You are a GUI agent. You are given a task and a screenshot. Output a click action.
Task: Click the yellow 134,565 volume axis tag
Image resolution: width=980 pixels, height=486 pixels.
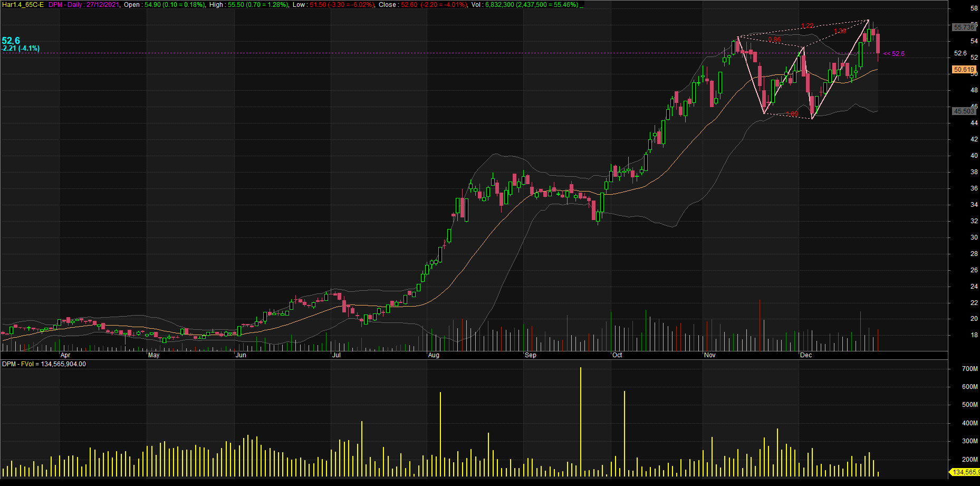click(965, 472)
